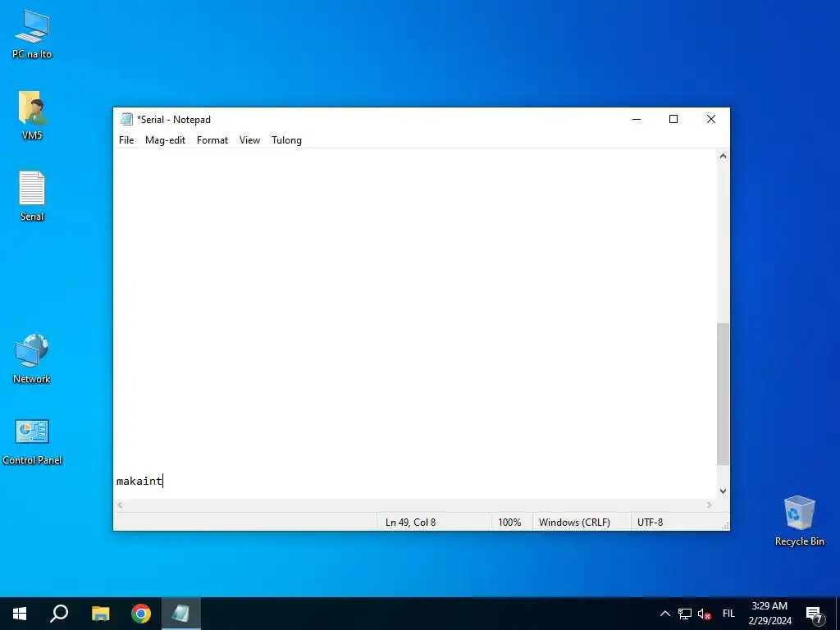840x630 pixels.
Task: Select the Control Panel desktop icon
Action: [32, 441]
